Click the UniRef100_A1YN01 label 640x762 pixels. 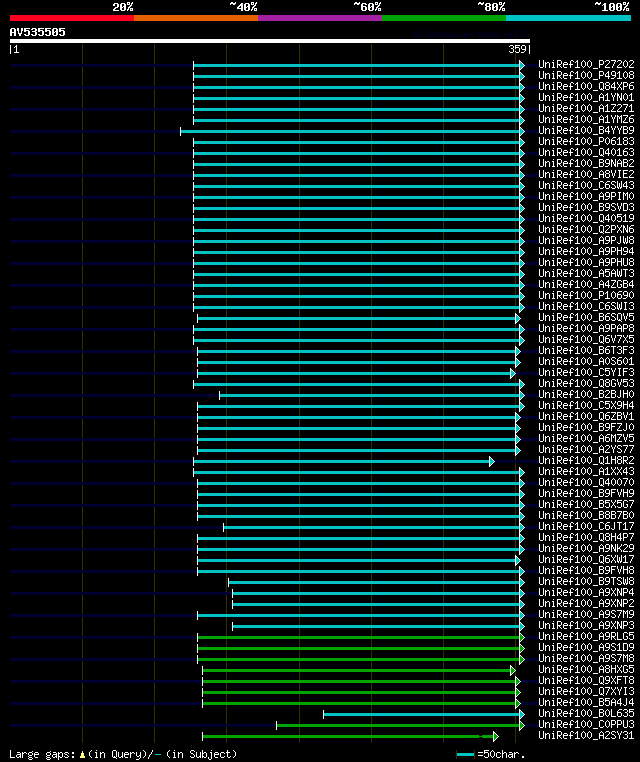(x=586, y=97)
